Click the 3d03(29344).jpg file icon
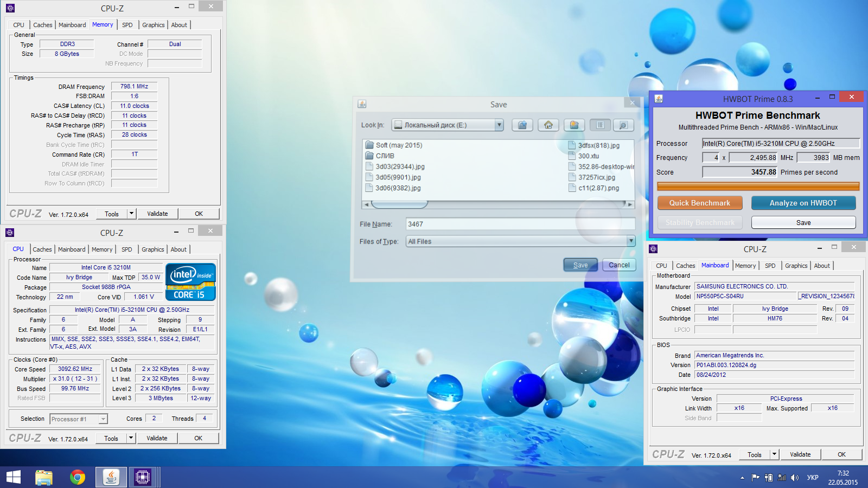The image size is (868, 488). [x=369, y=166]
